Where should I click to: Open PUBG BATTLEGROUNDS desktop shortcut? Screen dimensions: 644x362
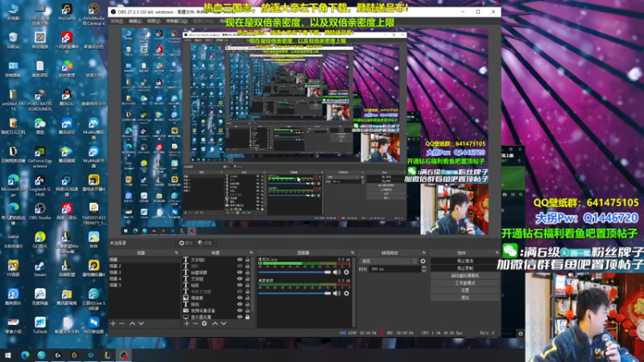pos(39,101)
